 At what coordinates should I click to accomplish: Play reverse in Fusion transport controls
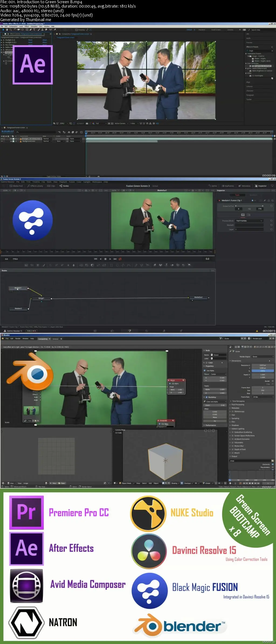click(101, 259)
